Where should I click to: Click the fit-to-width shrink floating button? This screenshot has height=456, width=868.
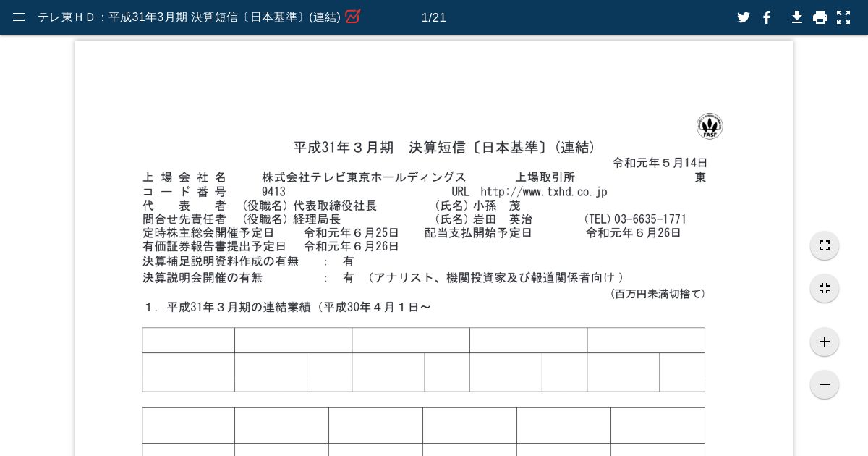pyautogui.click(x=825, y=288)
